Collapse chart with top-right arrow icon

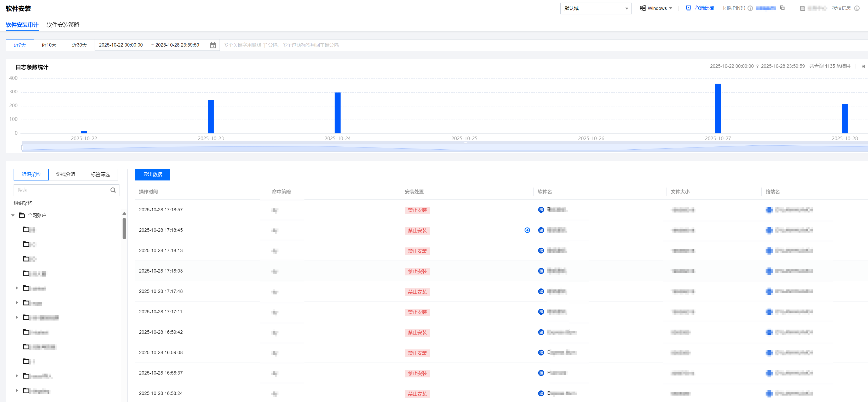click(x=863, y=66)
